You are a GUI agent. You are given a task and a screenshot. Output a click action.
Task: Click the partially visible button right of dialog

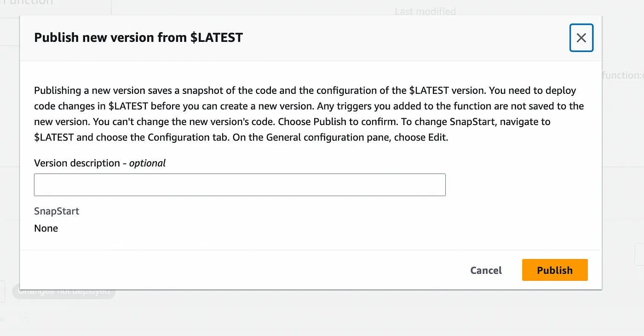coord(639,255)
